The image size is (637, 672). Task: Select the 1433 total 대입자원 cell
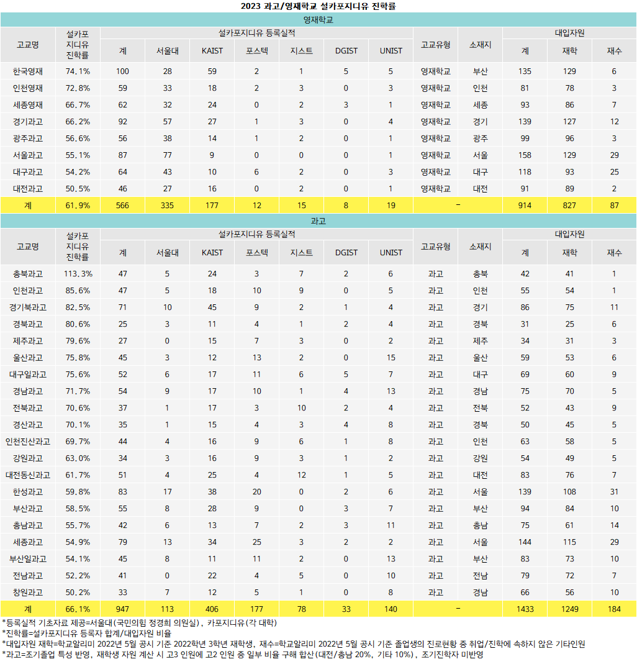coord(525,609)
